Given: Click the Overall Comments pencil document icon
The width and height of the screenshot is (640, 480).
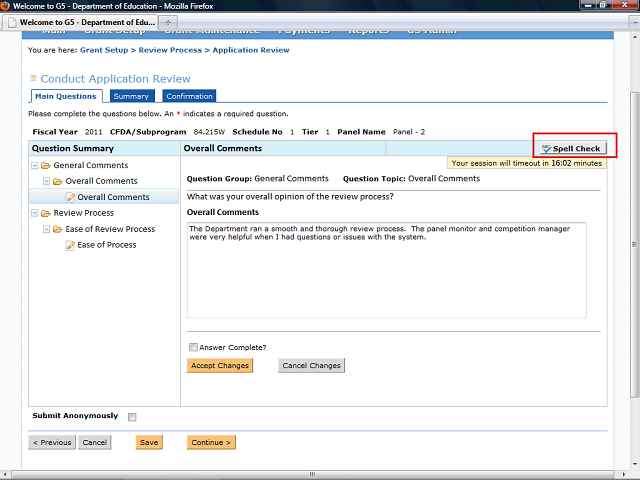Looking at the screenshot, I should (70, 197).
